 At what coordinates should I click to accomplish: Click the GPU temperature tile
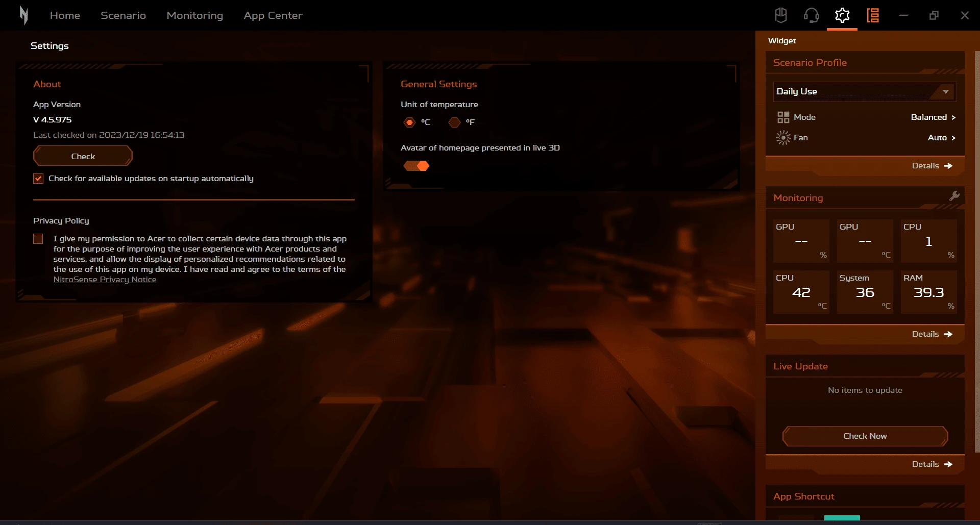tap(865, 241)
